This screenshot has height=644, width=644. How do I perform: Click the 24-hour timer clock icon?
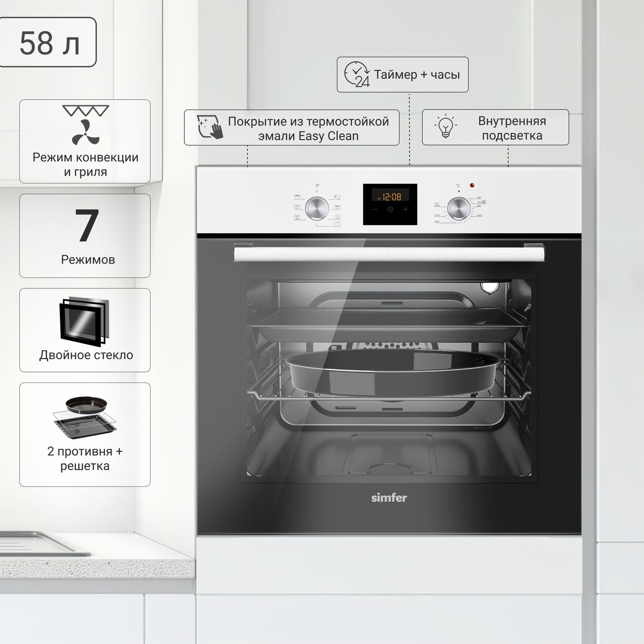(x=357, y=75)
